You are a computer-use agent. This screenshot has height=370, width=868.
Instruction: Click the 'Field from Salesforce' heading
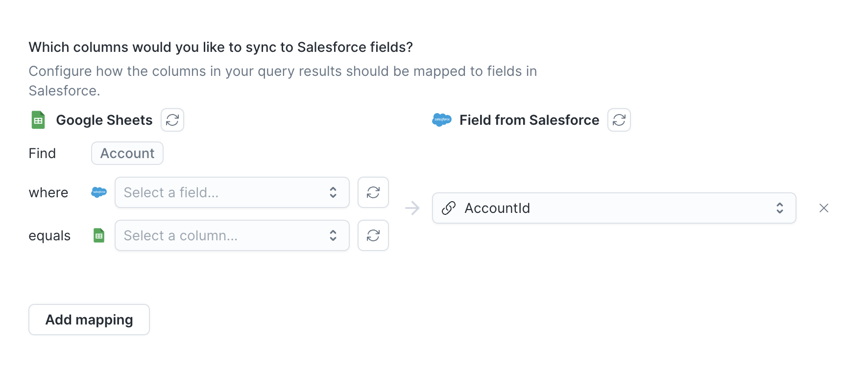530,120
